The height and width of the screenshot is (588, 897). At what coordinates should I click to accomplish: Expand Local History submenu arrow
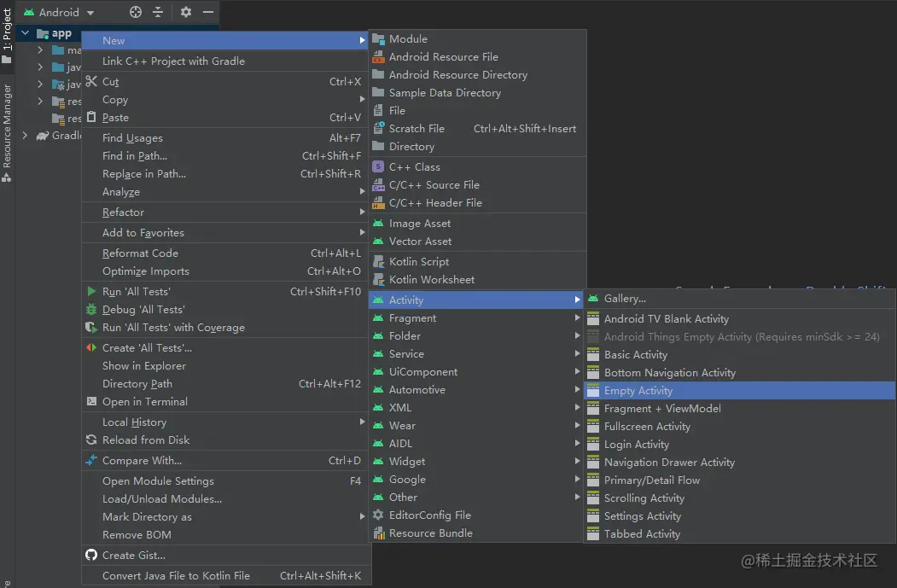362,422
